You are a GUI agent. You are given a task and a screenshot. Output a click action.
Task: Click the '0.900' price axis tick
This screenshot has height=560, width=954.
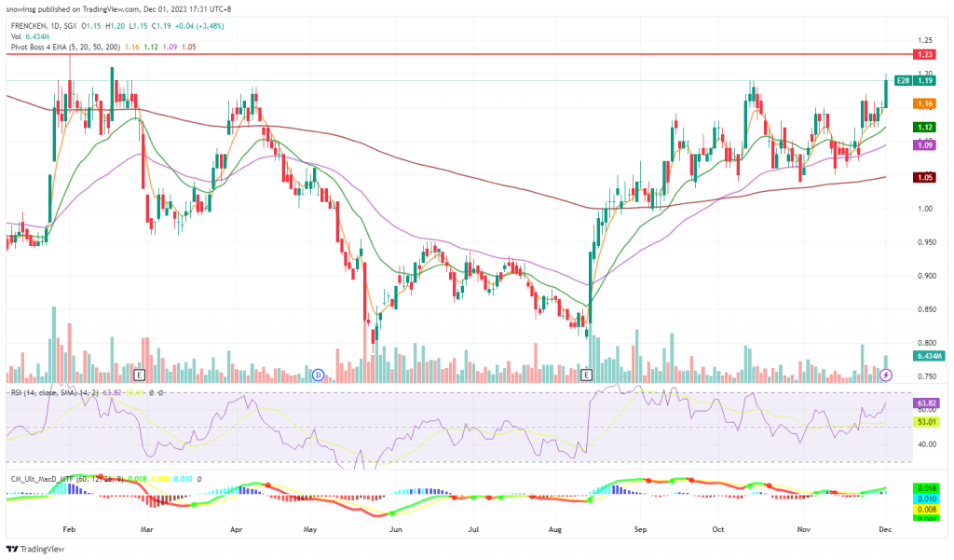[x=927, y=276]
